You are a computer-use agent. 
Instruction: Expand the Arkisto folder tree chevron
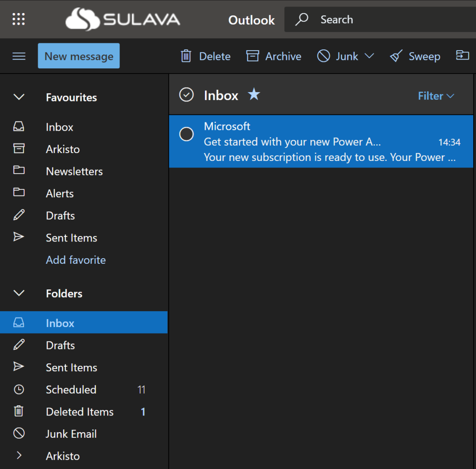(19, 456)
